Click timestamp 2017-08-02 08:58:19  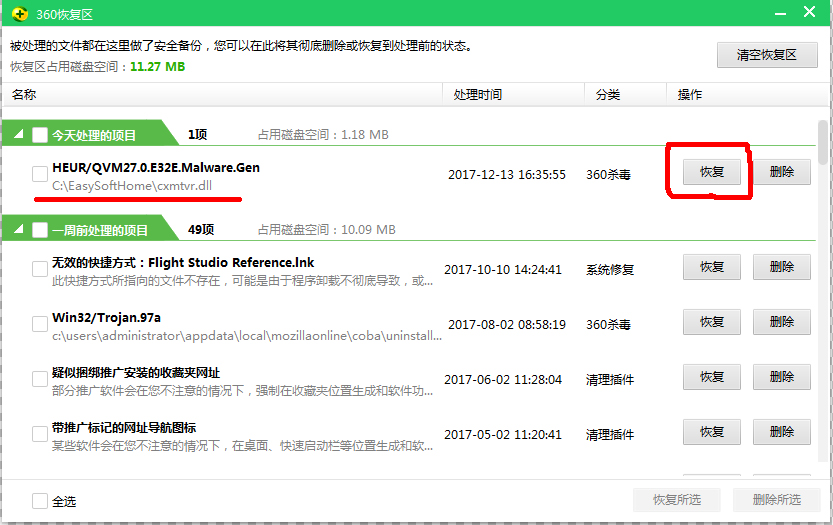tap(507, 325)
